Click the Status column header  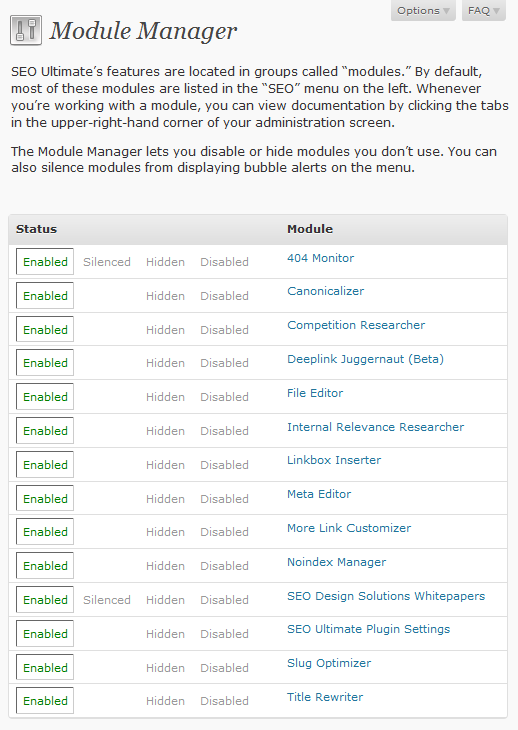pyautogui.click(x=36, y=229)
